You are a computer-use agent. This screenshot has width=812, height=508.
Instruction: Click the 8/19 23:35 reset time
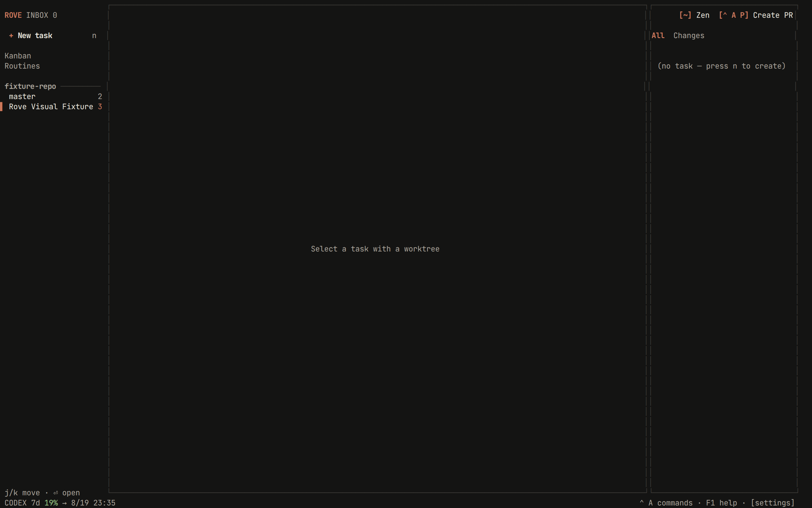pos(93,503)
